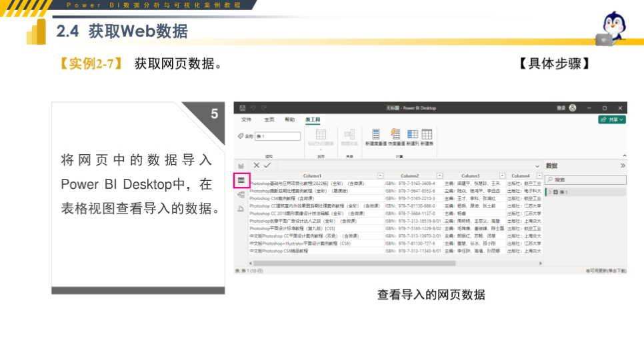This screenshot has width=644, height=363.
Task: Click the 搜索 field in 数据 pane
Action: coord(586,180)
